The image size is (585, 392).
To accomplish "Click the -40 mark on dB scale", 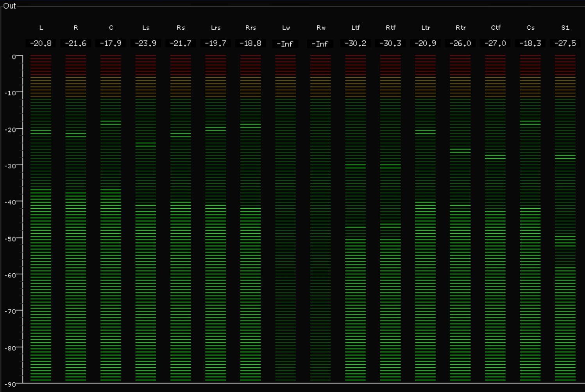I will 10,202.
